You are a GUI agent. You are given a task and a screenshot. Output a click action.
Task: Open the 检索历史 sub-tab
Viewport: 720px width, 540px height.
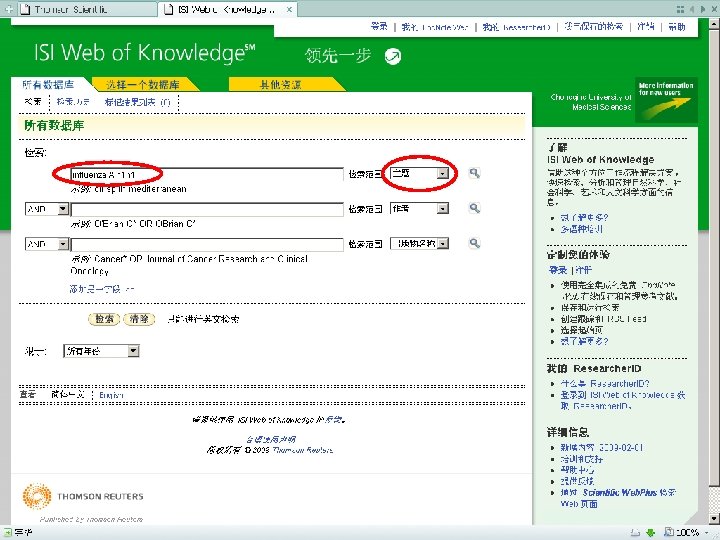tap(73, 101)
